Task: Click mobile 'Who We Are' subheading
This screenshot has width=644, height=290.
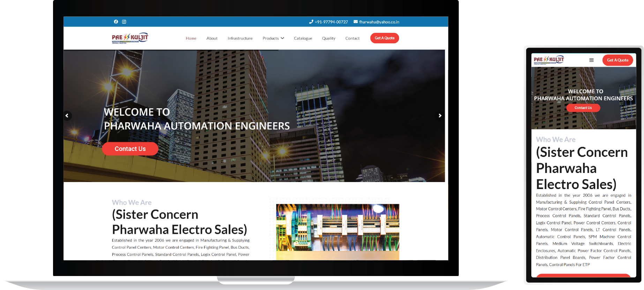Action: tap(556, 140)
